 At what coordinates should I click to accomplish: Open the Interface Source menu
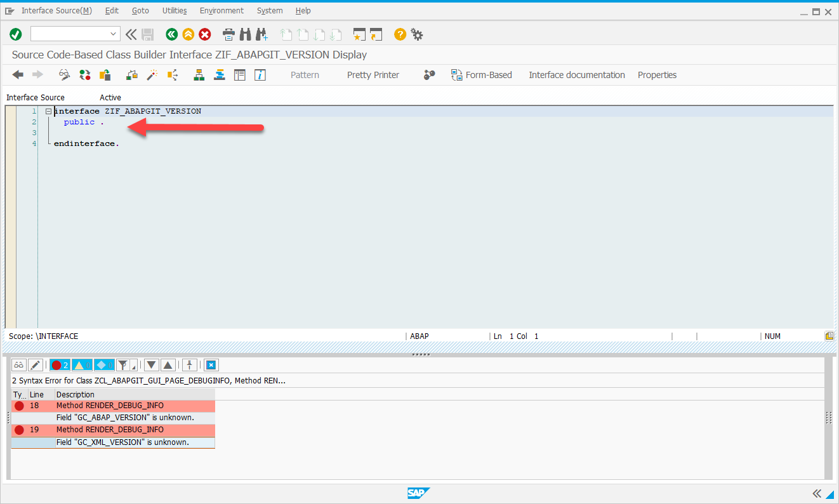click(x=56, y=11)
